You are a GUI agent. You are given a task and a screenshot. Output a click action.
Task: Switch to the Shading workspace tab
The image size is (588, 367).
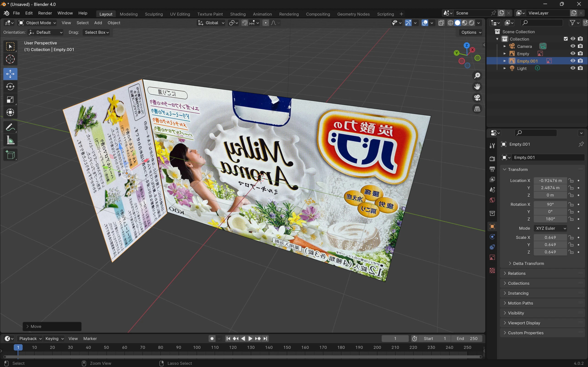238,14
